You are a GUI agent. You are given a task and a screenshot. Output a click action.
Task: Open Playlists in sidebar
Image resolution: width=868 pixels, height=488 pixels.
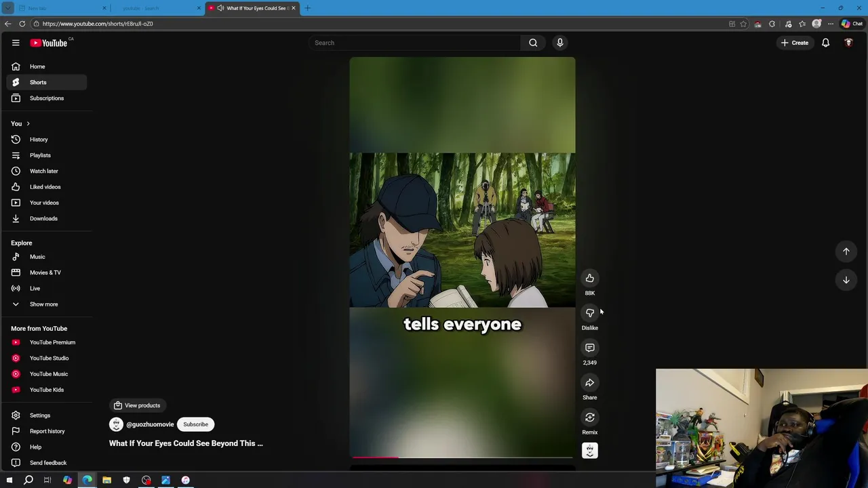pyautogui.click(x=46, y=155)
